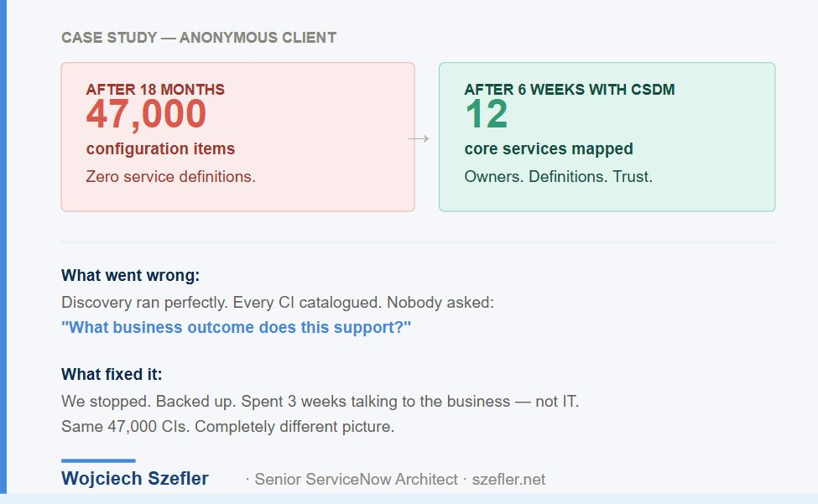This screenshot has height=504, width=818.
Task: Click the "What fixed it:" heading
Action: [112, 374]
